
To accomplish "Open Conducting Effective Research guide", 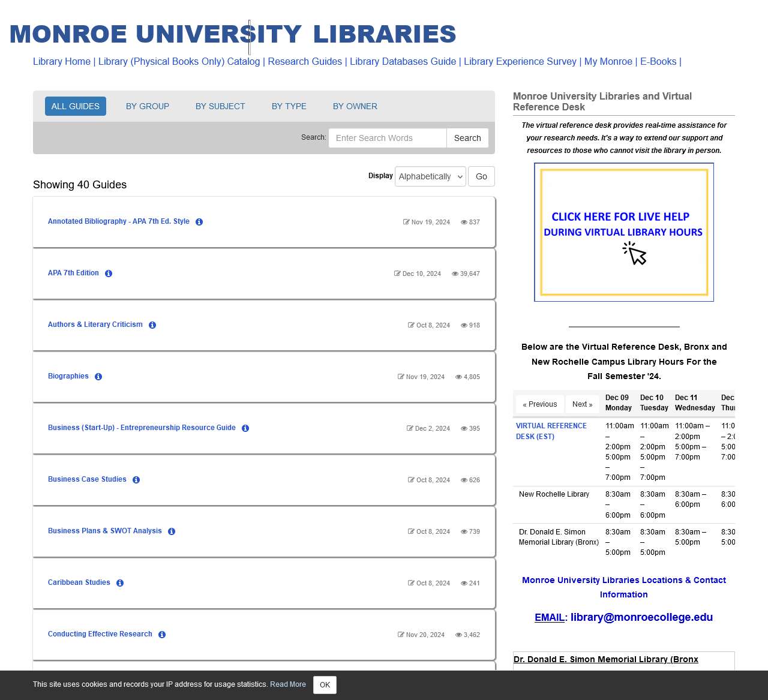I will 100,634.
